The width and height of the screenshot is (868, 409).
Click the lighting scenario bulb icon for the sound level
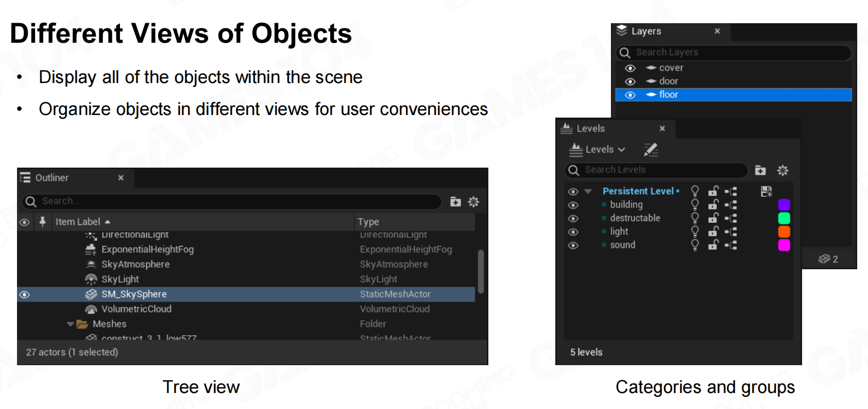(x=695, y=245)
